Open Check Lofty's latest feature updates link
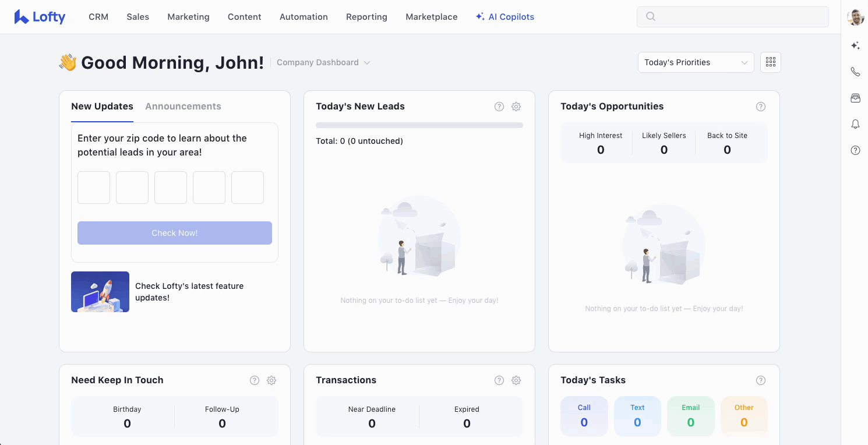Screen dimensions: 868x445 [x=189, y=292]
